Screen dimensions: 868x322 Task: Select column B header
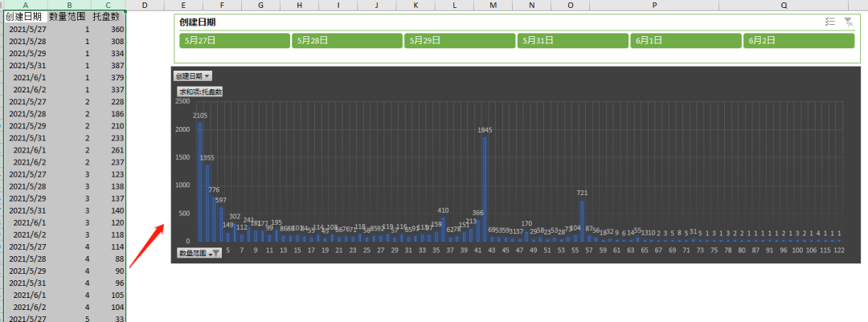(69, 5)
